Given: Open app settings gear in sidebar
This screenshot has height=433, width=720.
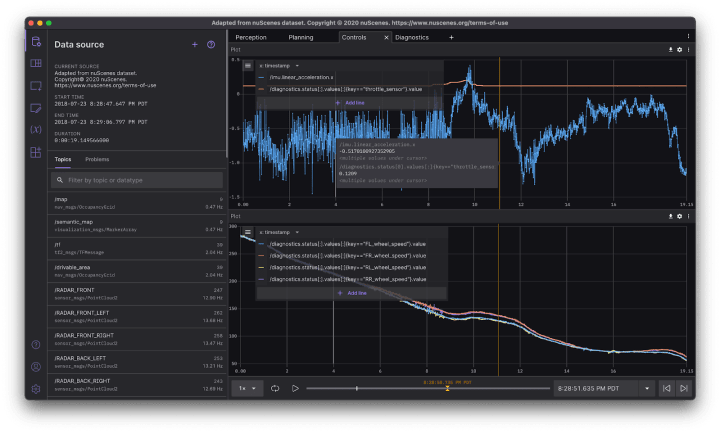Looking at the screenshot, I should click(x=36, y=389).
